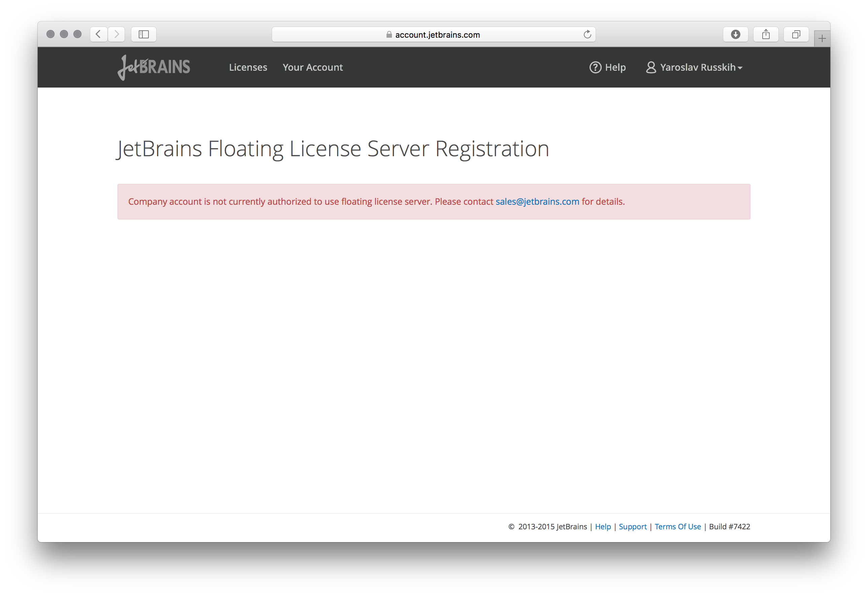Image resolution: width=868 pixels, height=596 pixels.
Task: Click the browser back navigation arrow
Action: tap(98, 34)
